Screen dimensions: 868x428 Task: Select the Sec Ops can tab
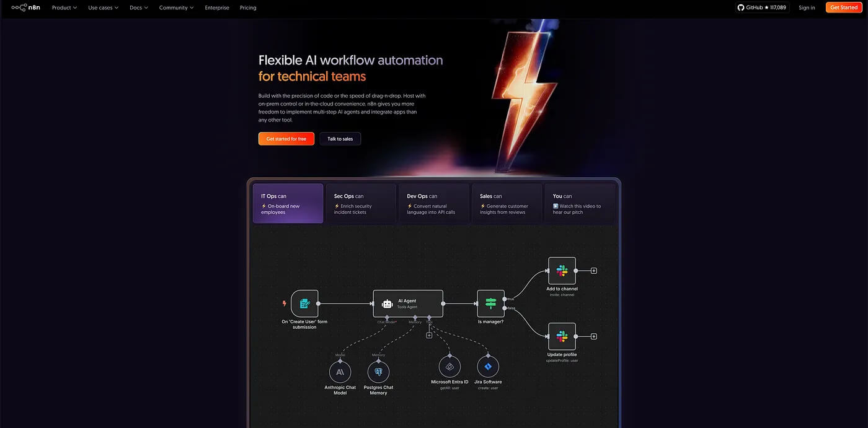(361, 203)
